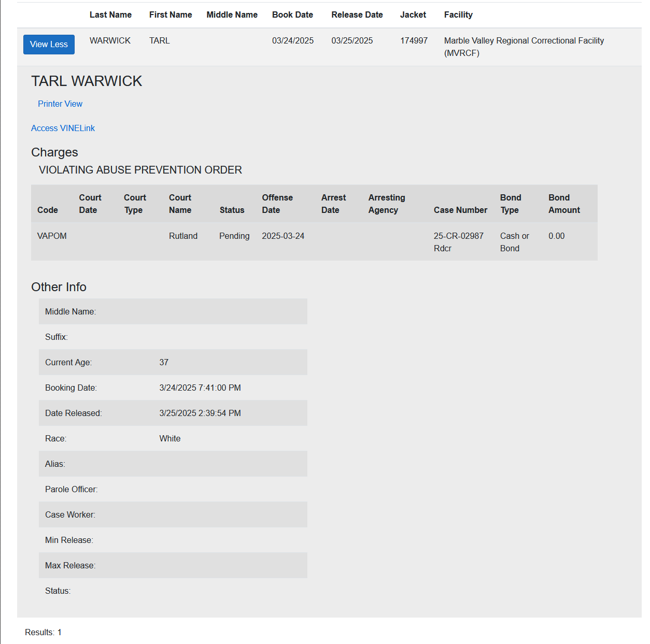Screen dimensions: 650x644
Task: Select the Pending status cell
Action: (x=234, y=236)
